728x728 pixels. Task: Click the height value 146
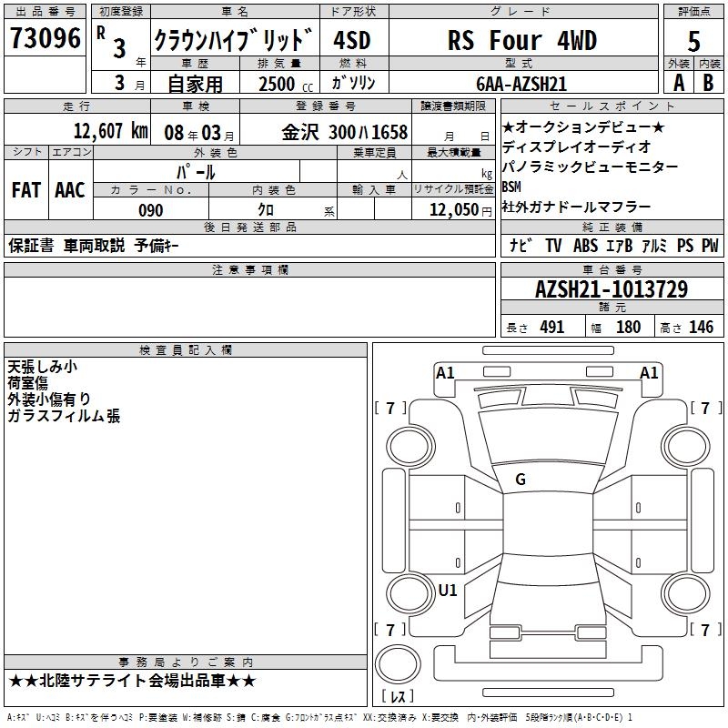click(701, 328)
